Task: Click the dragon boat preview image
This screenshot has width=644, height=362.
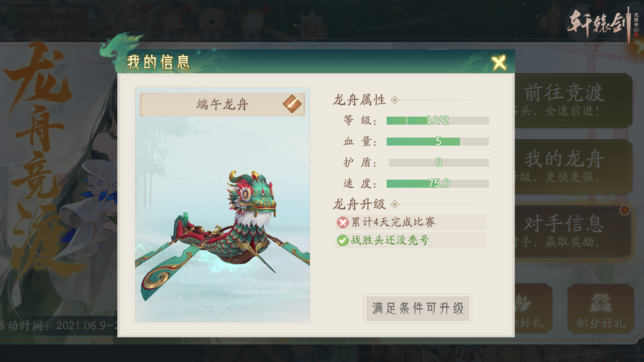Action: pos(222,221)
